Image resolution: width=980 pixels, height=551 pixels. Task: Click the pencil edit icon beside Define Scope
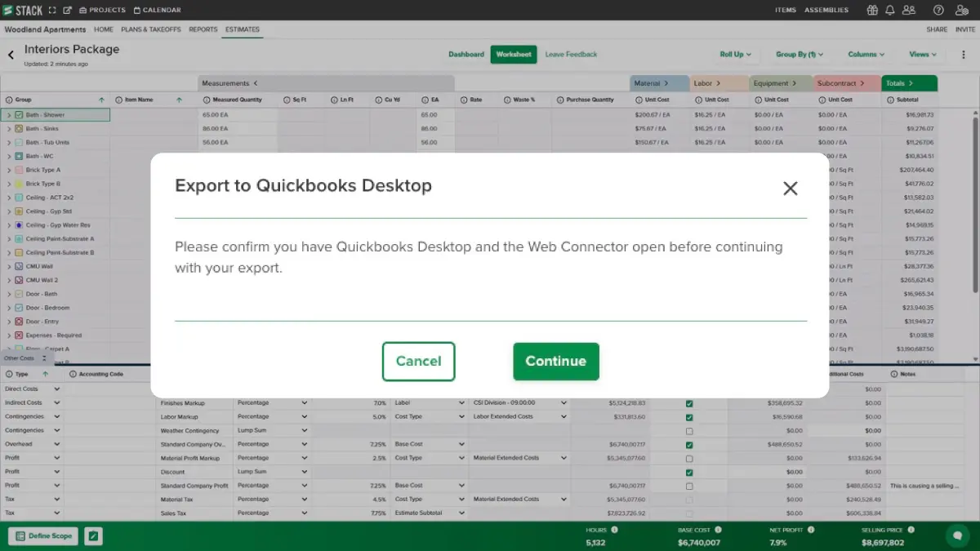click(x=94, y=536)
